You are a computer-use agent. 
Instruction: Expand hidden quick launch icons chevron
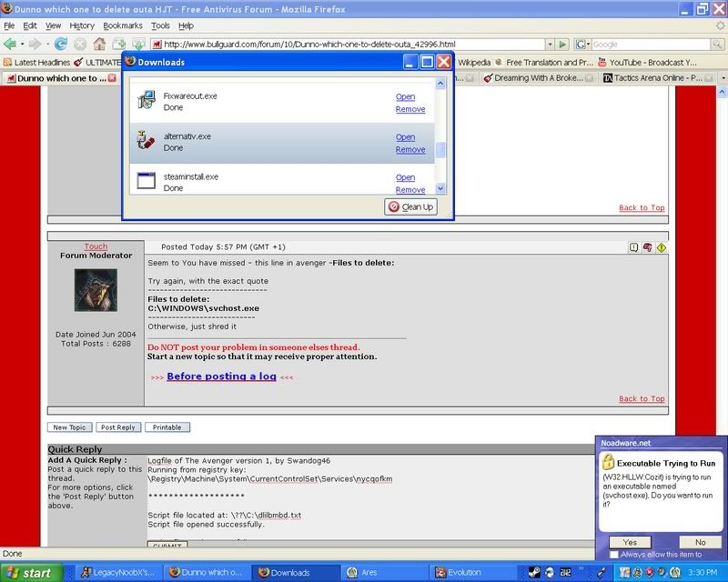coord(581,568)
